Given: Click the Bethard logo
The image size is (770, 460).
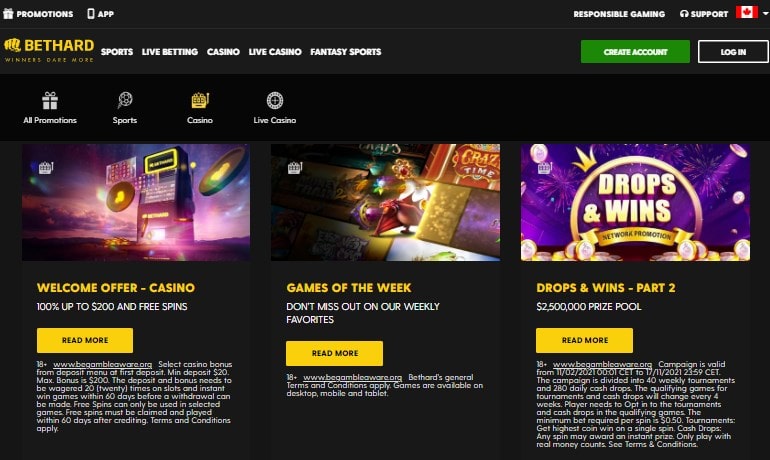Looking at the screenshot, I should pyautogui.click(x=49, y=51).
